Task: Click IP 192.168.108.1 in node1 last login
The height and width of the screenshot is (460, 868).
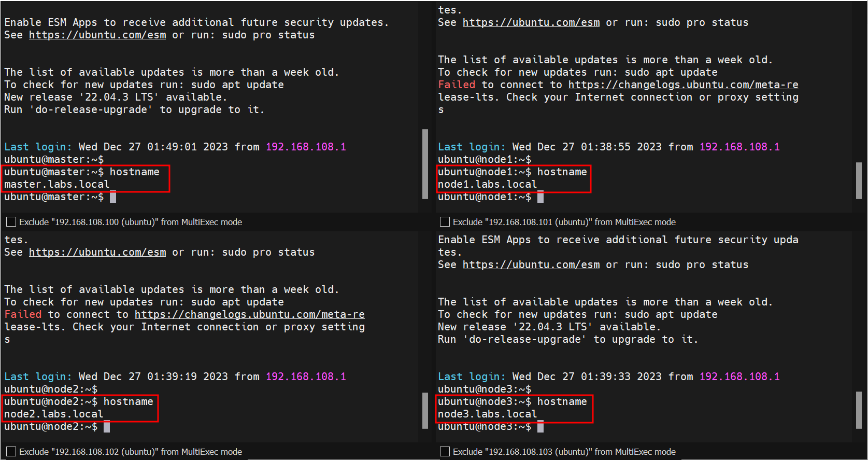Action: (739, 147)
